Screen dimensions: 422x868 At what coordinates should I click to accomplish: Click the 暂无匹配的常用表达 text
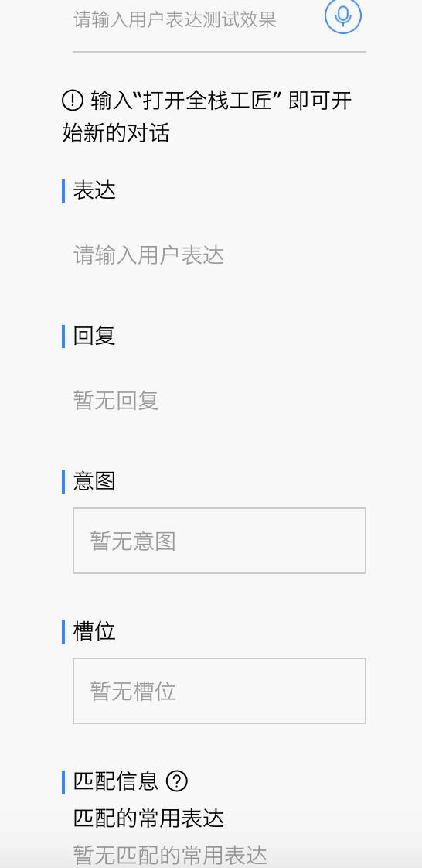click(170, 856)
